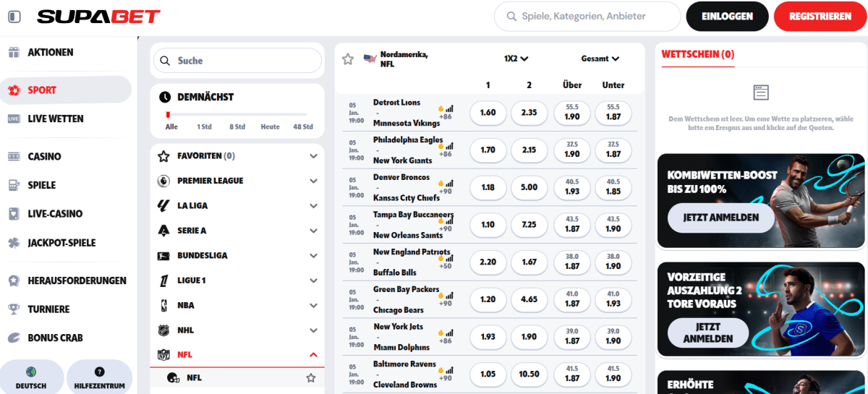Click the Einloggen button
868x394 pixels.
point(727,16)
